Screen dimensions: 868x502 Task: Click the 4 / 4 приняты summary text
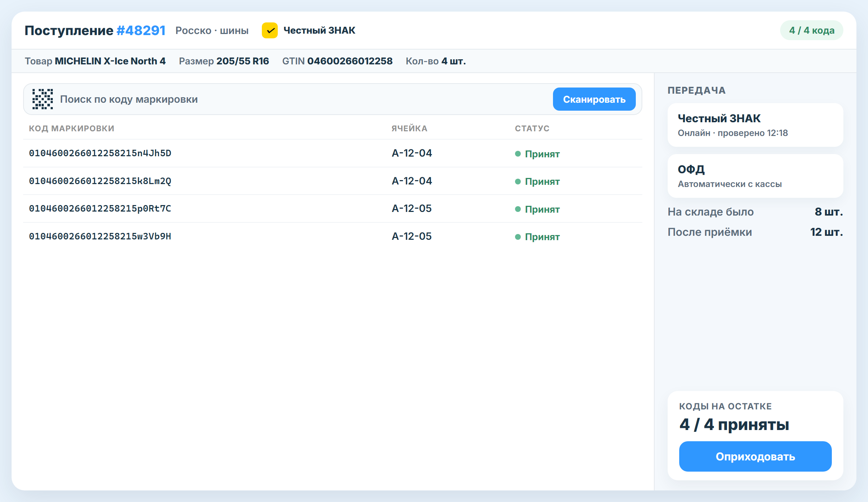coord(734,425)
